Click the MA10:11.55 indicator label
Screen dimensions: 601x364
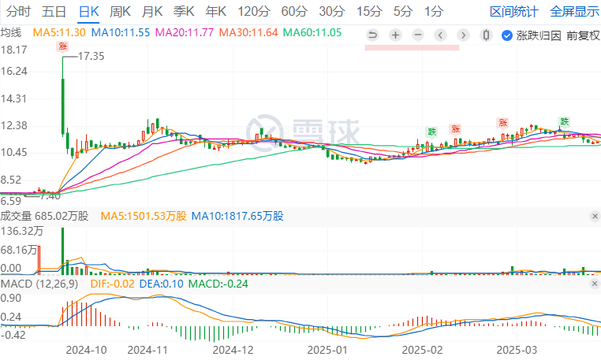[121, 32]
